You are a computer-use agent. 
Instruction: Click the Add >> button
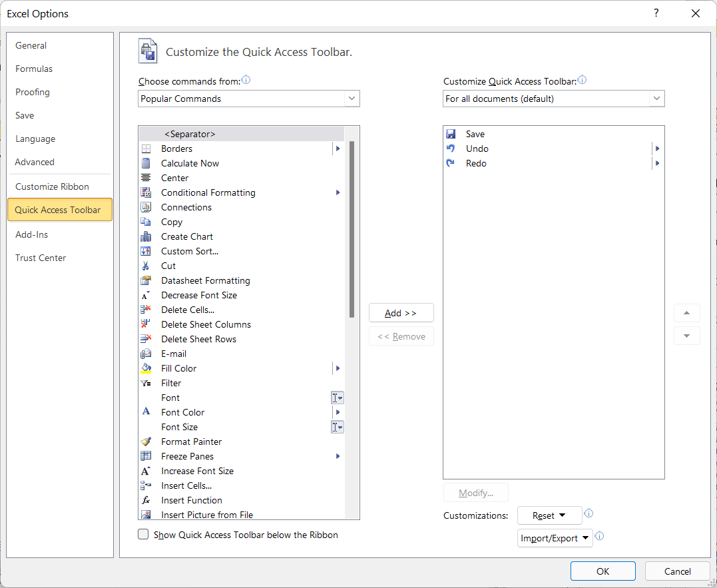pyautogui.click(x=401, y=313)
